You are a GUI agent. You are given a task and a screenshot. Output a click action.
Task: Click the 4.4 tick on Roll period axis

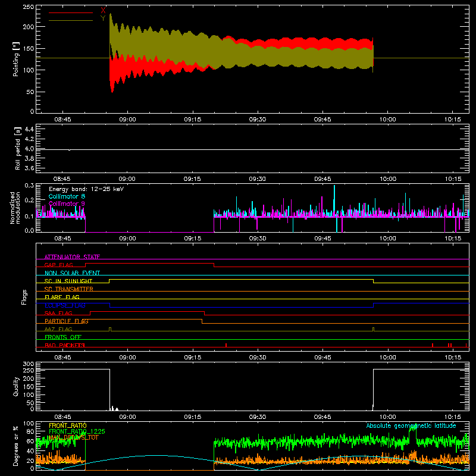(x=29, y=129)
